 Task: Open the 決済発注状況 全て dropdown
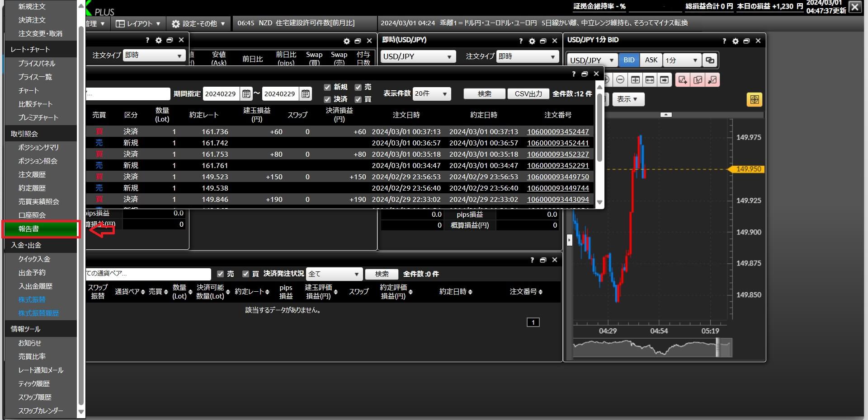(334, 274)
